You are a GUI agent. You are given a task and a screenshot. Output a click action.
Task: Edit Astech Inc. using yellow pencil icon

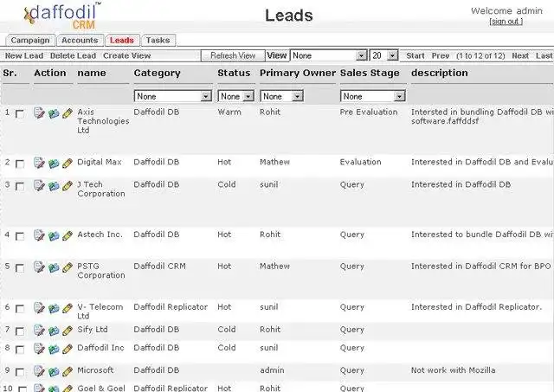pos(68,235)
